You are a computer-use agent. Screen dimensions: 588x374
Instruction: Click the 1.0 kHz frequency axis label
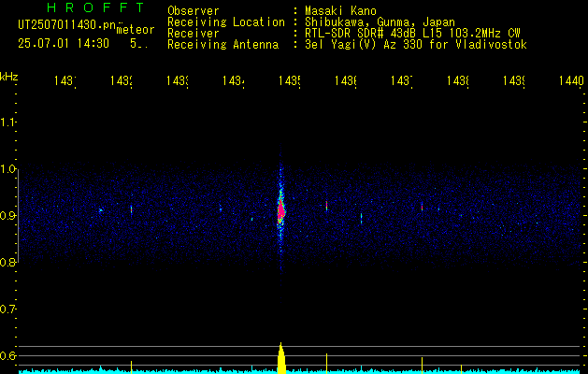click(7, 169)
